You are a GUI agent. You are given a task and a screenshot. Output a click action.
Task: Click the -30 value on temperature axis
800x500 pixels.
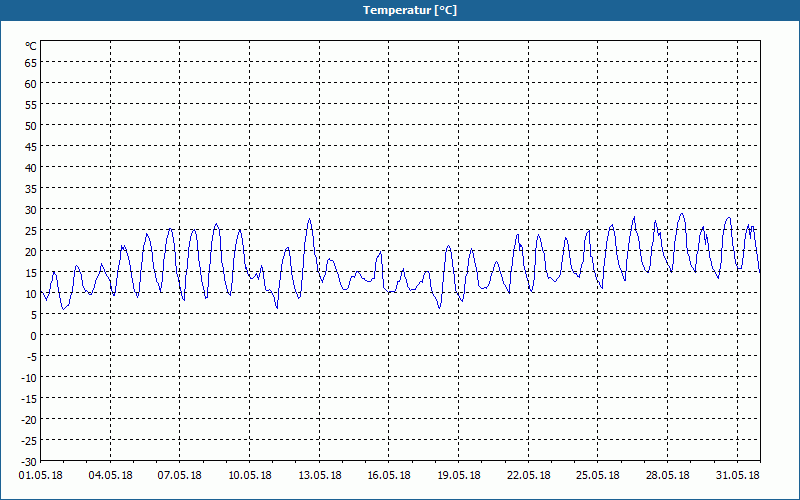coord(29,461)
